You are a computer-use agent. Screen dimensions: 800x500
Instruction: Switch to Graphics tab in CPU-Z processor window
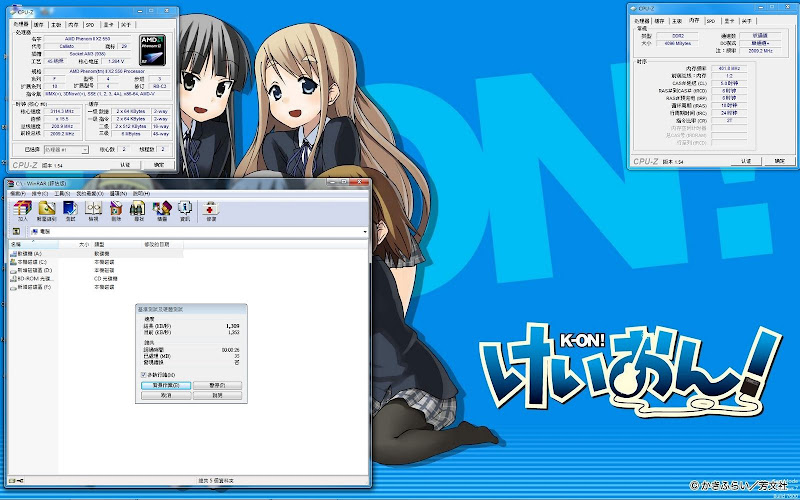tap(108, 24)
